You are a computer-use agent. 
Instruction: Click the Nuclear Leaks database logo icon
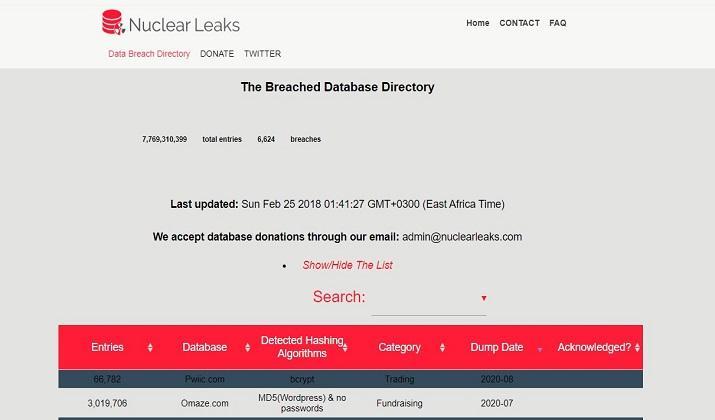(113, 22)
